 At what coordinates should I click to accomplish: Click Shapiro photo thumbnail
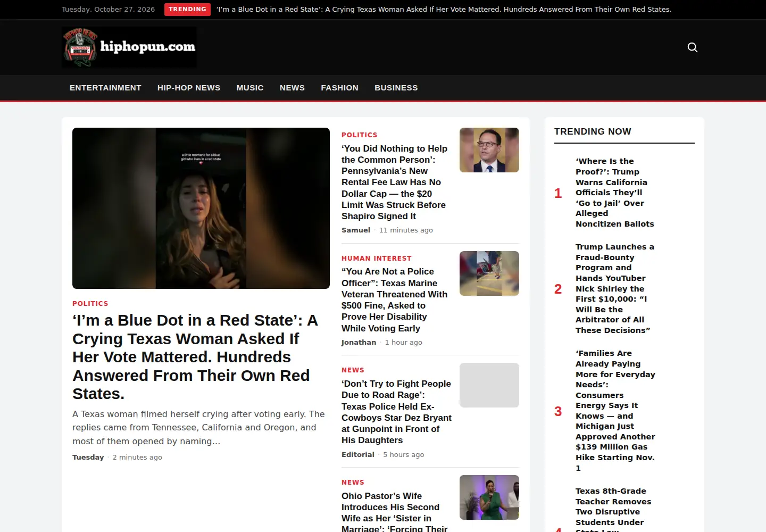point(489,150)
